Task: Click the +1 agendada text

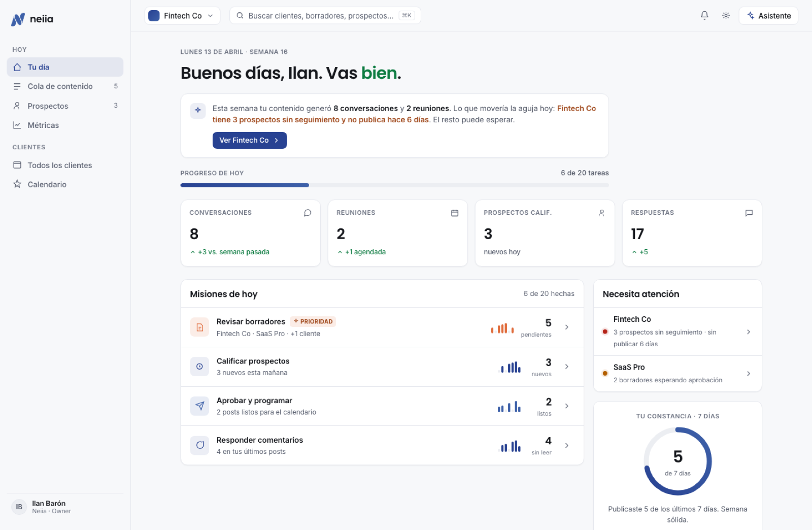Action: (365, 252)
